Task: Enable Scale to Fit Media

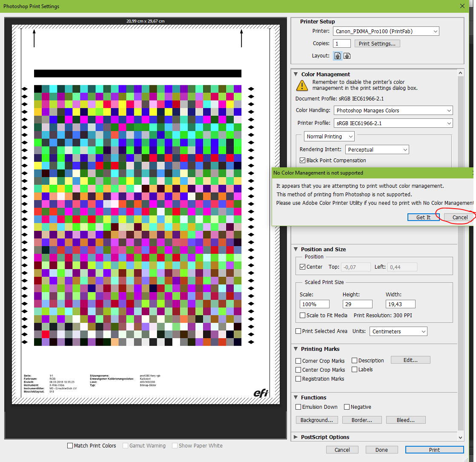Action: [303, 316]
